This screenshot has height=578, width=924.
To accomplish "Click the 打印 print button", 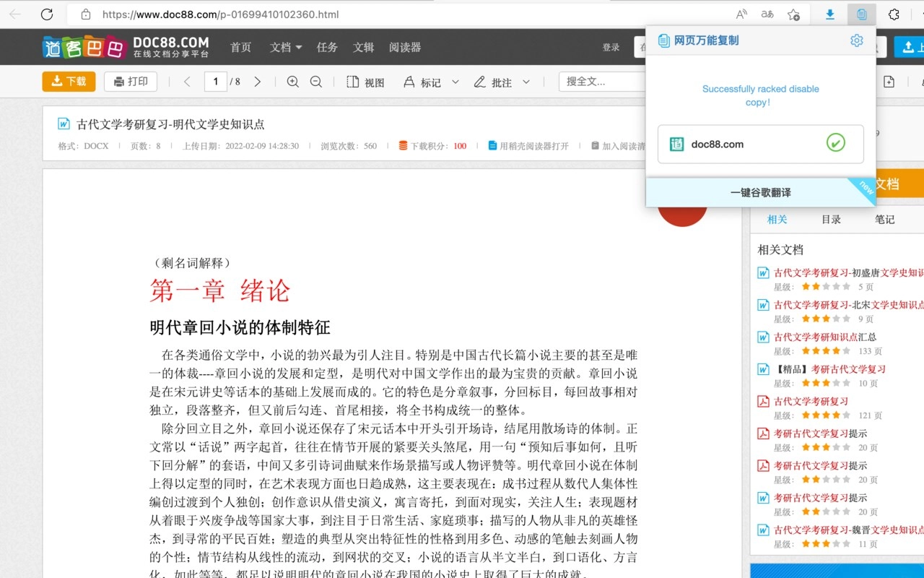I will point(131,82).
